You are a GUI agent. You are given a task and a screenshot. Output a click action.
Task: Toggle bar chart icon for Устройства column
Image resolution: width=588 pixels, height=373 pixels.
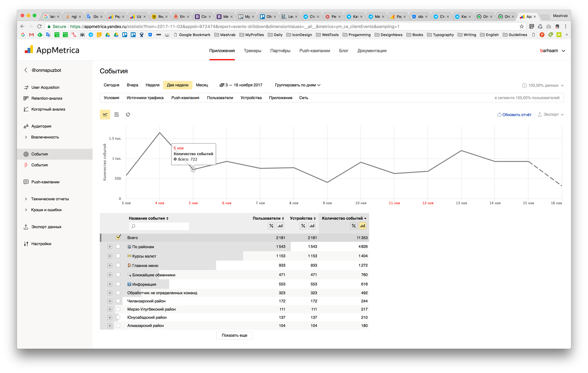(312, 226)
